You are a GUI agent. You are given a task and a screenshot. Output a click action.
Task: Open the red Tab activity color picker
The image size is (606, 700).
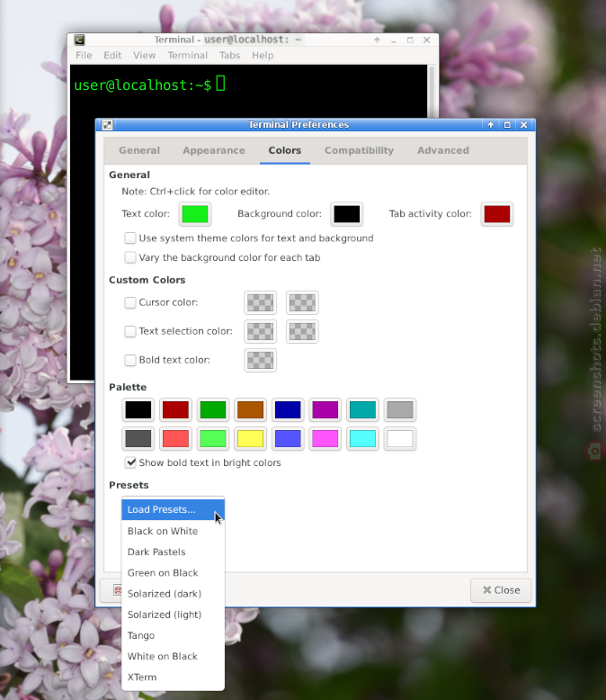(x=497, y=214)
